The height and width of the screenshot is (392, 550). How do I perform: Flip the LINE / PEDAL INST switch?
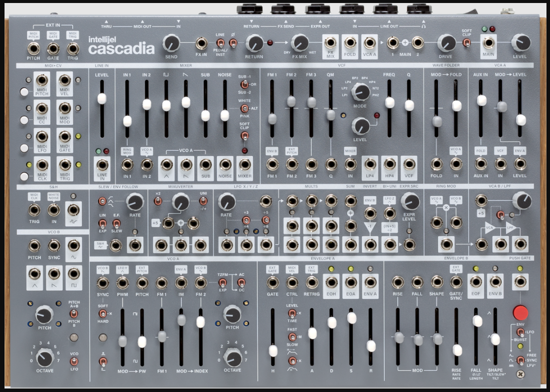220,44
